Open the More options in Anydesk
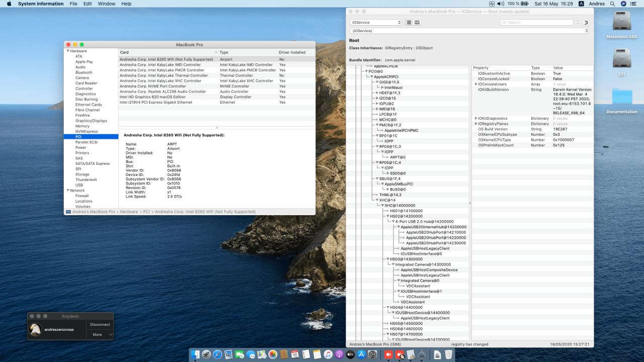Image resolution: width=644 pixels, height=362 pixels. coord(100,334)
